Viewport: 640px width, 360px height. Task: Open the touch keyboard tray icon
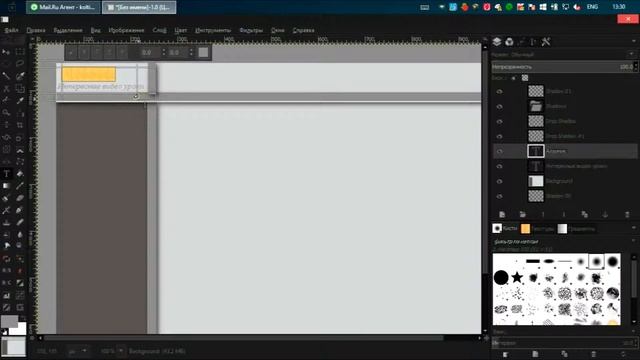pyautogui.click(x=424, y=7)
